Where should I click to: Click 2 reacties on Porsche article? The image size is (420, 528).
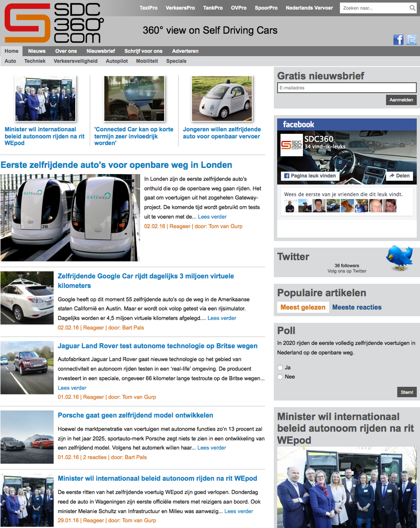(95, 457)
